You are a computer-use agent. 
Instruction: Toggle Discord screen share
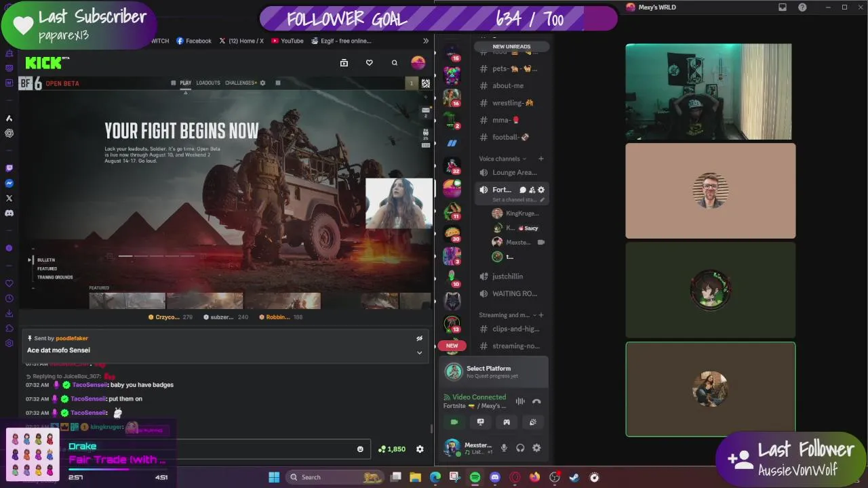(481, 422)
